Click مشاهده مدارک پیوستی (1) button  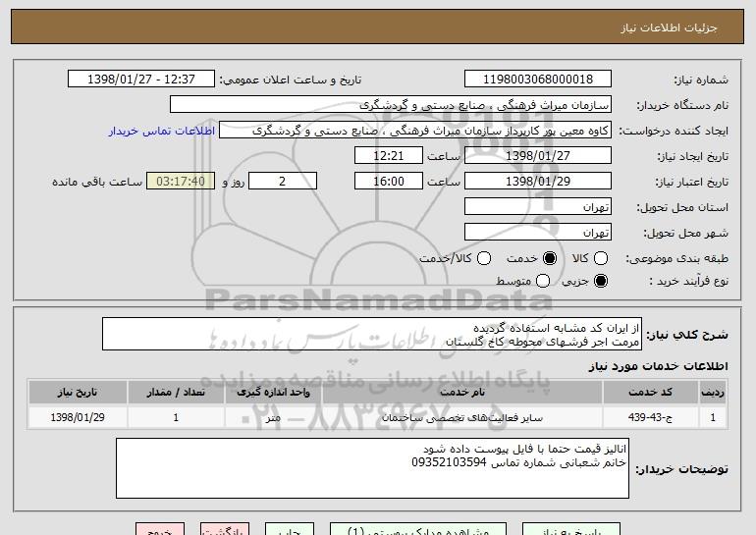coord(418,529)
